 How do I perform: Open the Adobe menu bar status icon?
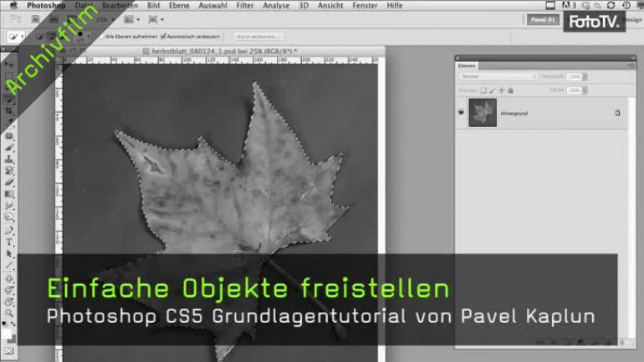pyautogui.click(x=569, y=5)
